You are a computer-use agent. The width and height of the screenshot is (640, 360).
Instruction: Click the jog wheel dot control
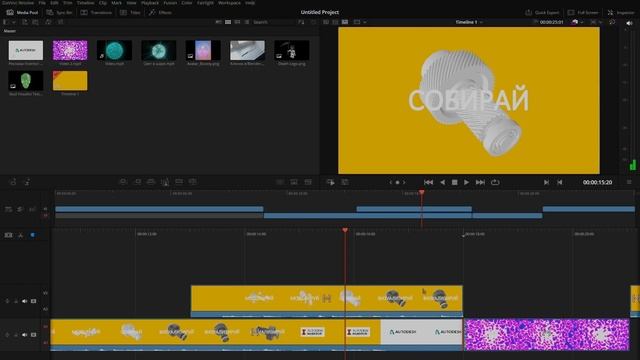(x=397, y=182)
